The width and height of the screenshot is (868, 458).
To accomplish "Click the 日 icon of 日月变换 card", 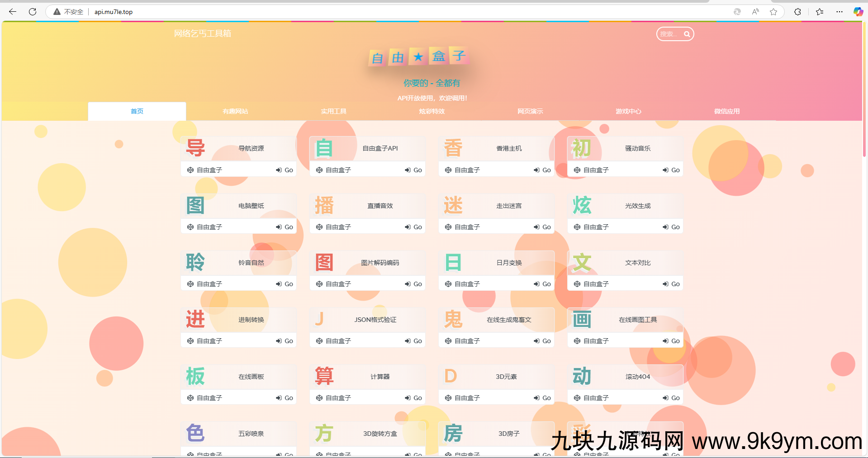I will point(453,262).
